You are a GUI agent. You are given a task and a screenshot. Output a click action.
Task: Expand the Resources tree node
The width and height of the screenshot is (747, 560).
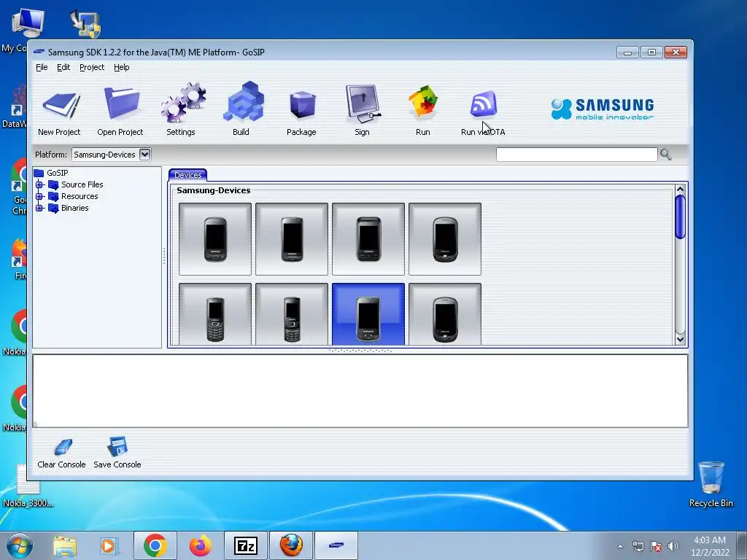[x=39, y=196]
